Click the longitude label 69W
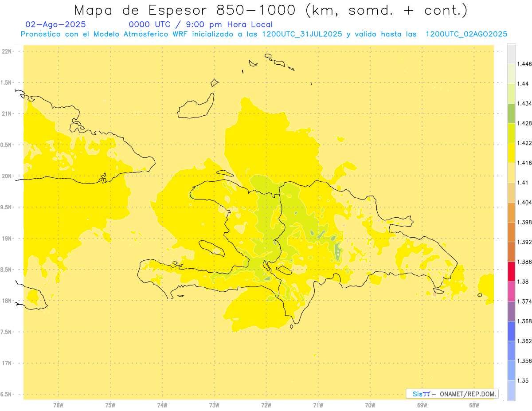532x411 pixels. [422, 405]
